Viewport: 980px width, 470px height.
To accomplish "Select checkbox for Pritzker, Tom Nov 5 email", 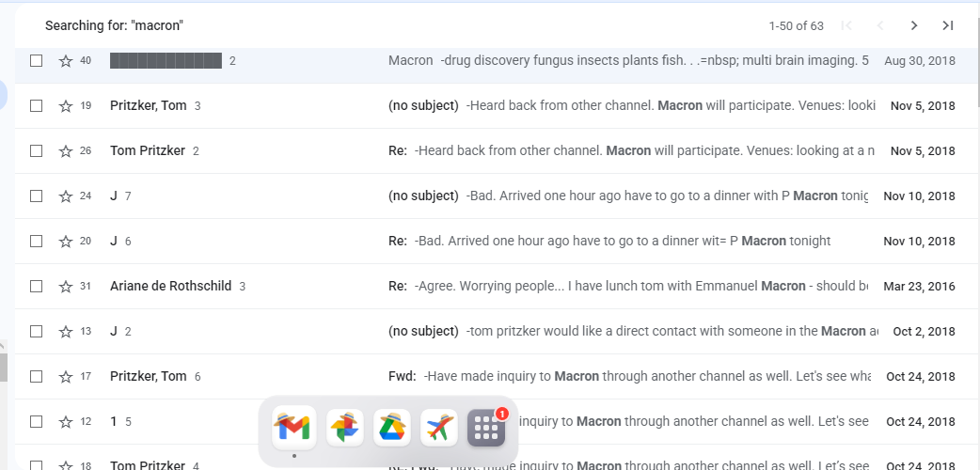I will click(37, 105).
